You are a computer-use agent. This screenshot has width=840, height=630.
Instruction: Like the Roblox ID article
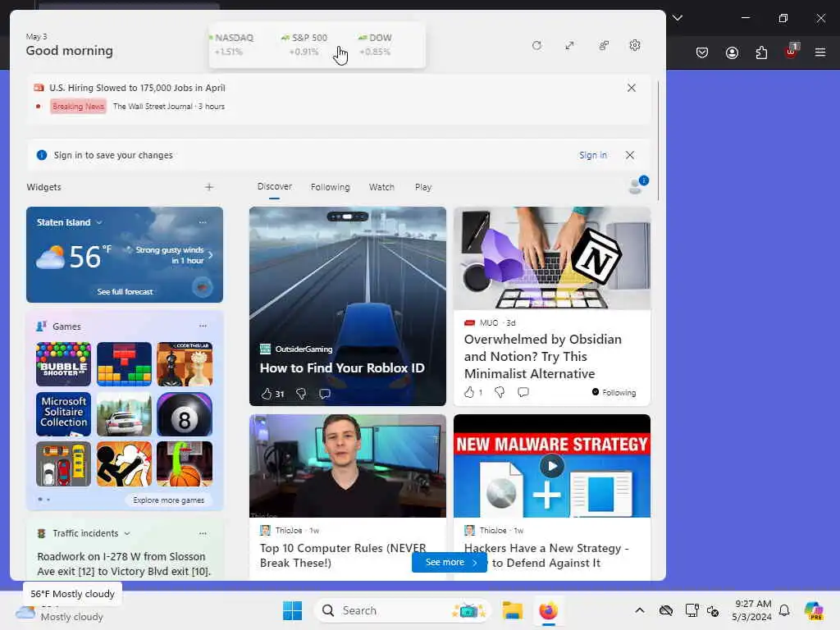pyautogui.click(x=267, y=394)
